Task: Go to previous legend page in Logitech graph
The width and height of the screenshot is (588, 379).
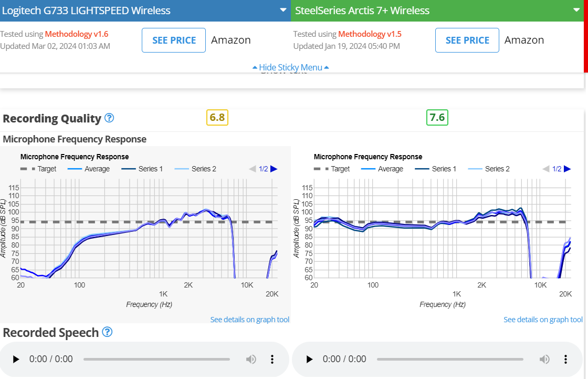Action: point(253,169)
